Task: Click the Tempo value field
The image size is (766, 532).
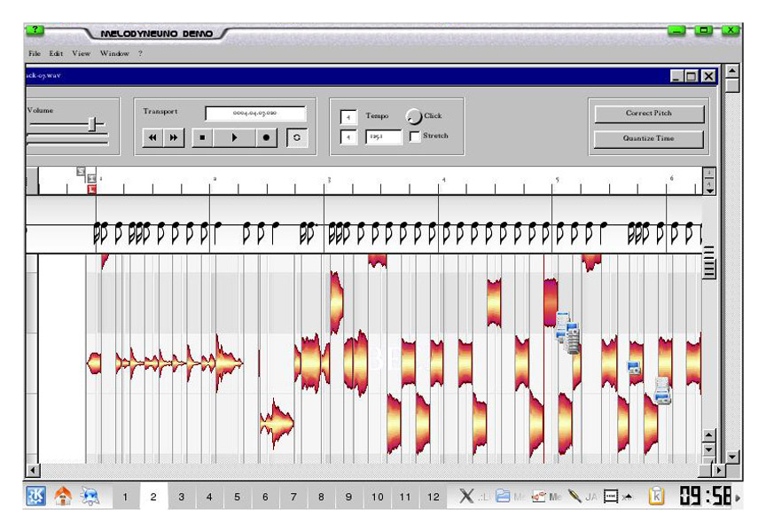Action: coord(384,137)
